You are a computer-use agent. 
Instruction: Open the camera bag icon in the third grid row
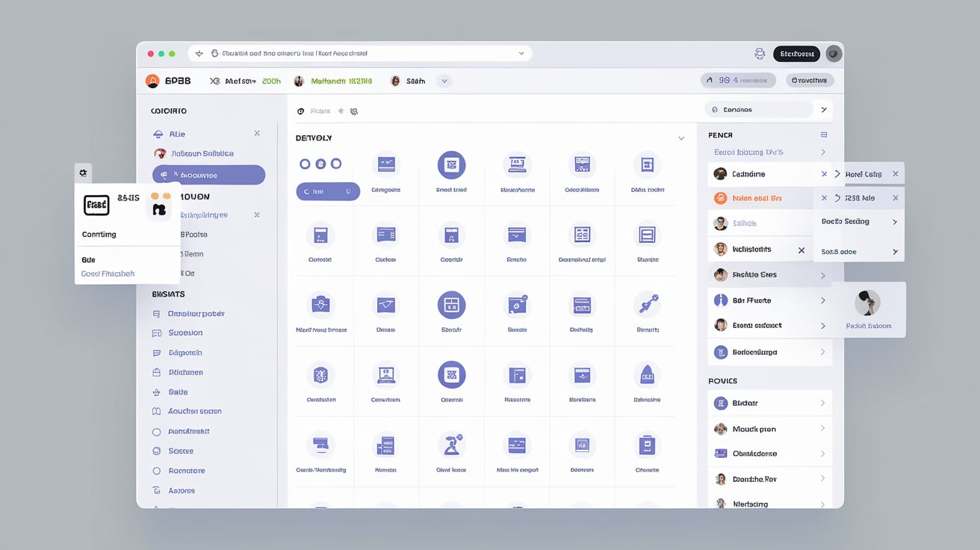coord(320,305)
